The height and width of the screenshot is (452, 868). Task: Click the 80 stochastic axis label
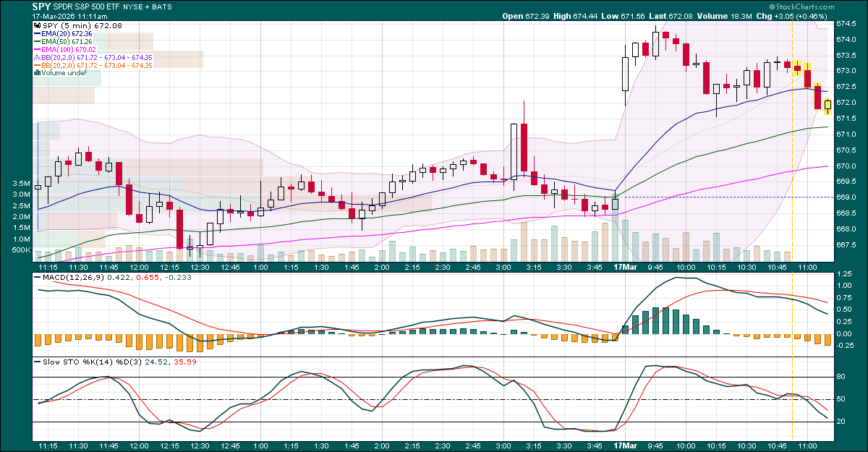coord(841,377)
